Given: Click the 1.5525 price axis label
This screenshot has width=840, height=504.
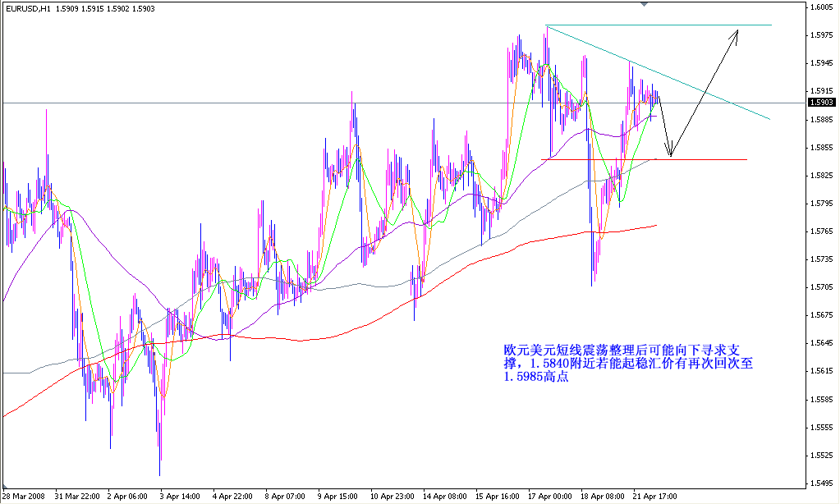Looking at the screenshot, I should (x=822, y=456).
